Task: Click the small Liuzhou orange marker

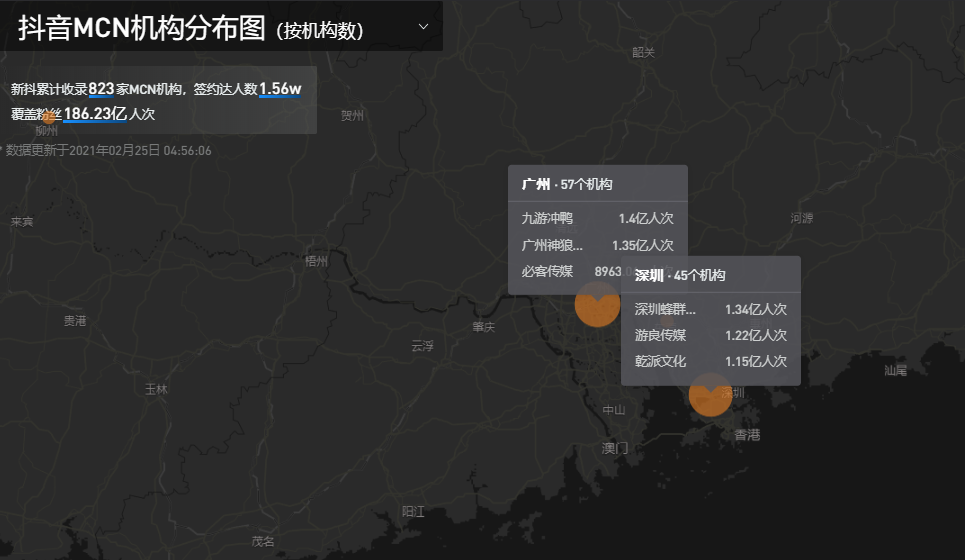Action: 49,117
